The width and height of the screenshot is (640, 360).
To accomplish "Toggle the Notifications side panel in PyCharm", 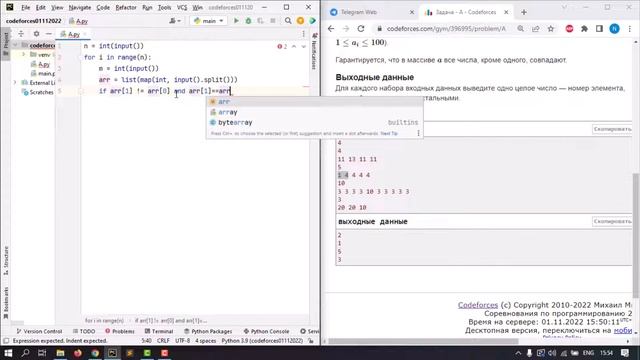I will point(314,52).
